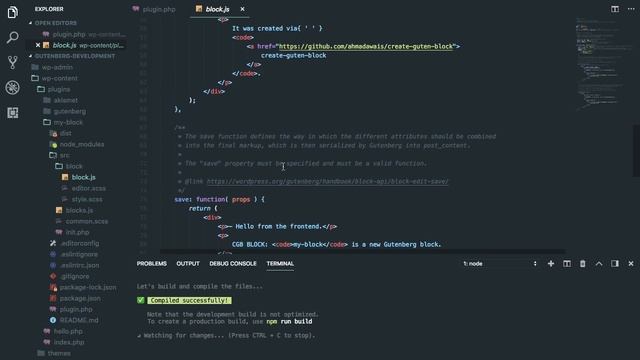Open the Debug view icon
The width and height of the screenshot is (640, 360).
coord(13,87)
